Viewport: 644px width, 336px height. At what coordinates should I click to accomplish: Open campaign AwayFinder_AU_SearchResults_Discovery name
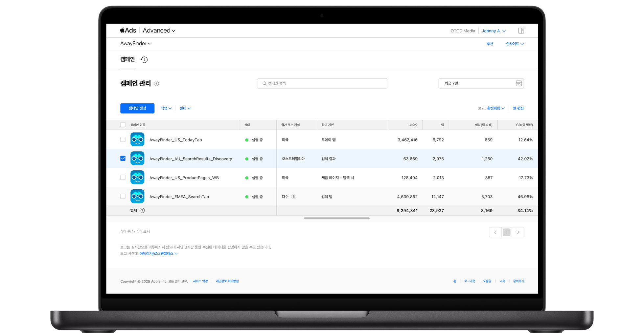(x=191, y=159)
